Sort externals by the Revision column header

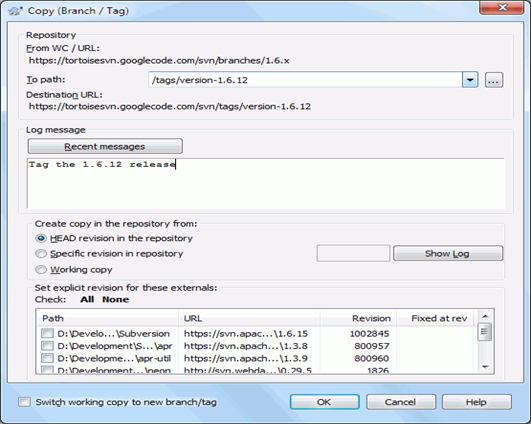coord(358,318)
